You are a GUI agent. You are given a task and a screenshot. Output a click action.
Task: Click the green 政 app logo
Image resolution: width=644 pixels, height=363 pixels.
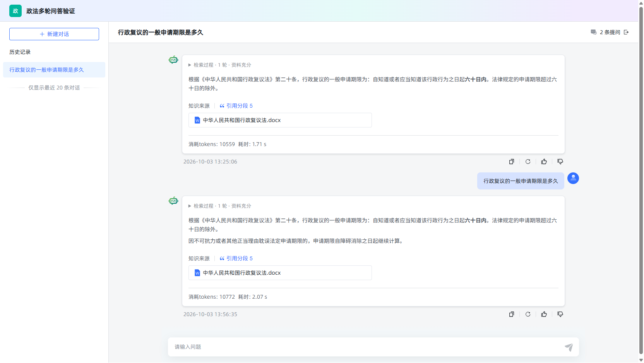(15, 11)
